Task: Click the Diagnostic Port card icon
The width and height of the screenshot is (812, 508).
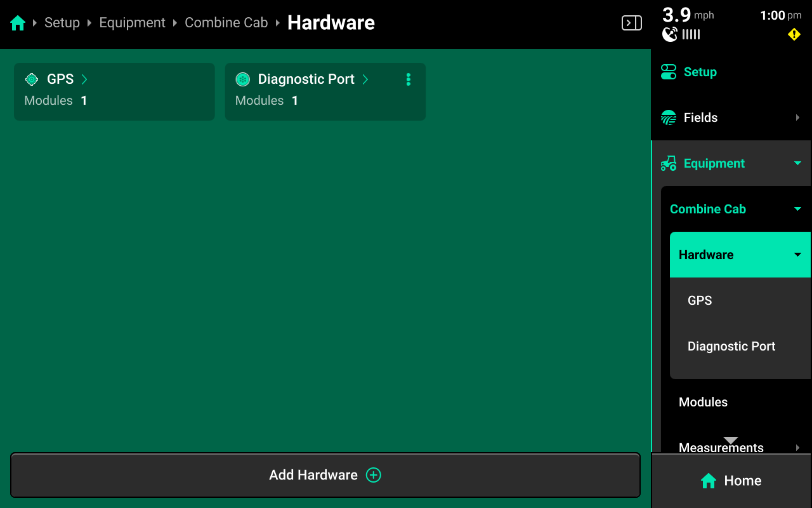Action: coord(242,79)
